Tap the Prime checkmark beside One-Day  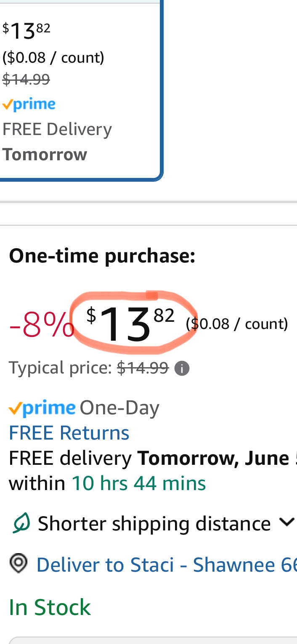click(x=15, y=408)
